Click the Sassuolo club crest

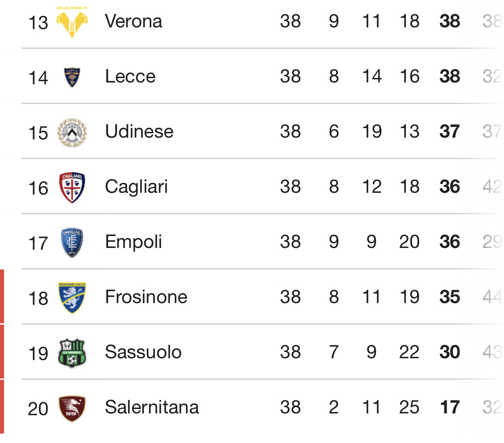[72, 353]
